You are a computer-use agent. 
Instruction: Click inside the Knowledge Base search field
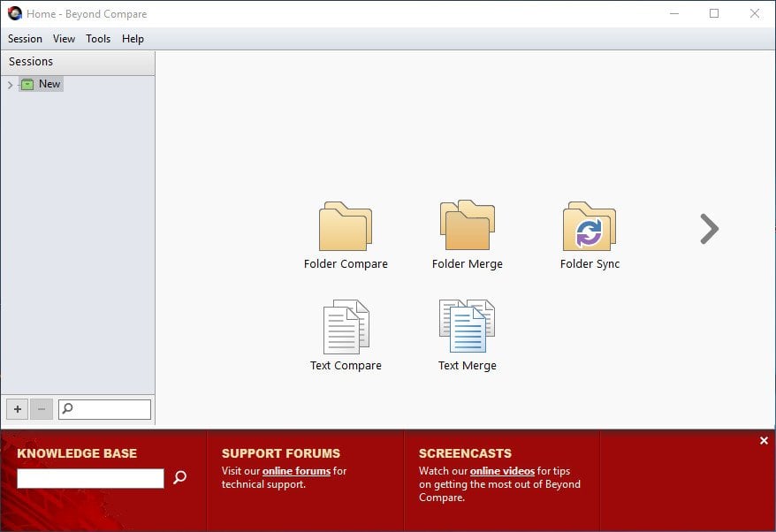click(89, 477)
